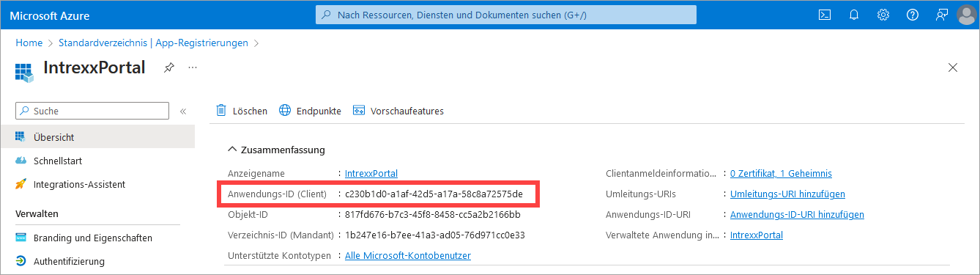Viewport: 980px width, 275px height.
Task: Collapse the Zusammenfassung section
Action: [276, 150]
